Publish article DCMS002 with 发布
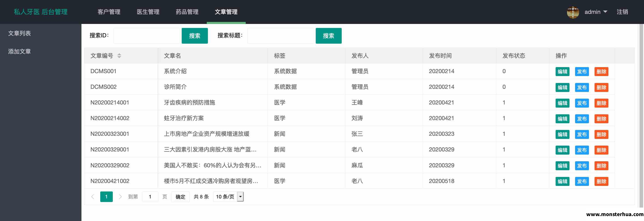This screenshot has height=221, width=644. pos(582,87)
